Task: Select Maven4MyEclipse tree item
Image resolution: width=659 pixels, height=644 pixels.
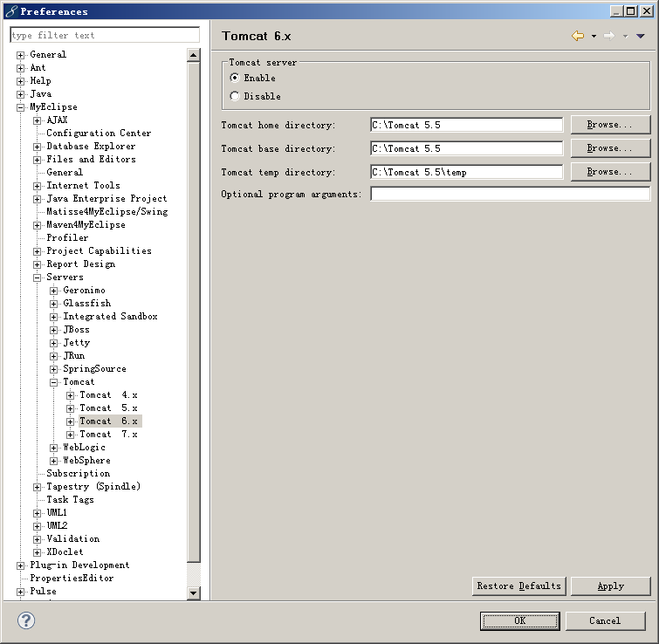Action: pyautogui.click(x=86, y=225)
